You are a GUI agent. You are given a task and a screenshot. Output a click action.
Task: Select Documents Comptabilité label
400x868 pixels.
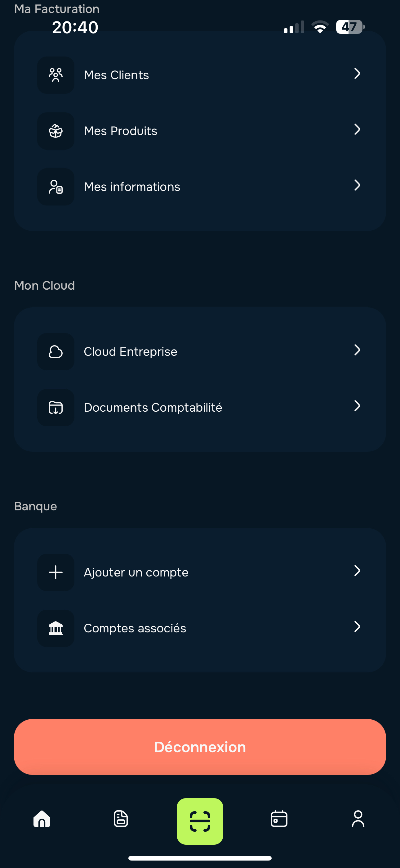[153, 408]
